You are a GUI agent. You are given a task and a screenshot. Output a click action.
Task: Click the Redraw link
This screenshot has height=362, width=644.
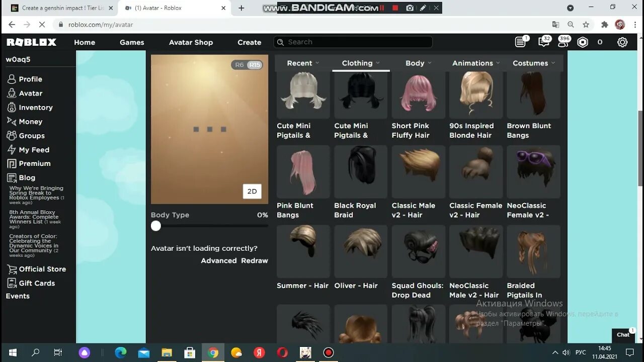[255, 260]
